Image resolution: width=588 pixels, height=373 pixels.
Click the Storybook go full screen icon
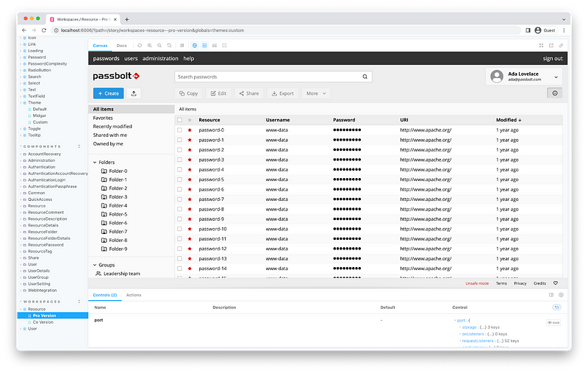[x=541, y=46]
